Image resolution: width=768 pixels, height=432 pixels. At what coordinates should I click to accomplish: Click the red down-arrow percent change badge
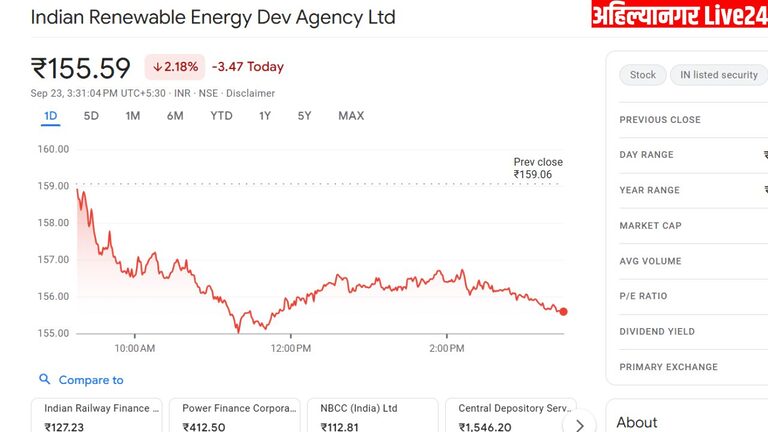tap(175, 67)
